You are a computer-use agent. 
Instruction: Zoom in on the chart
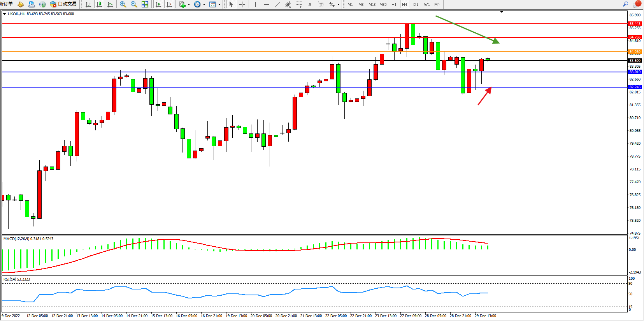pyautogui.click(x=123, y=4)
